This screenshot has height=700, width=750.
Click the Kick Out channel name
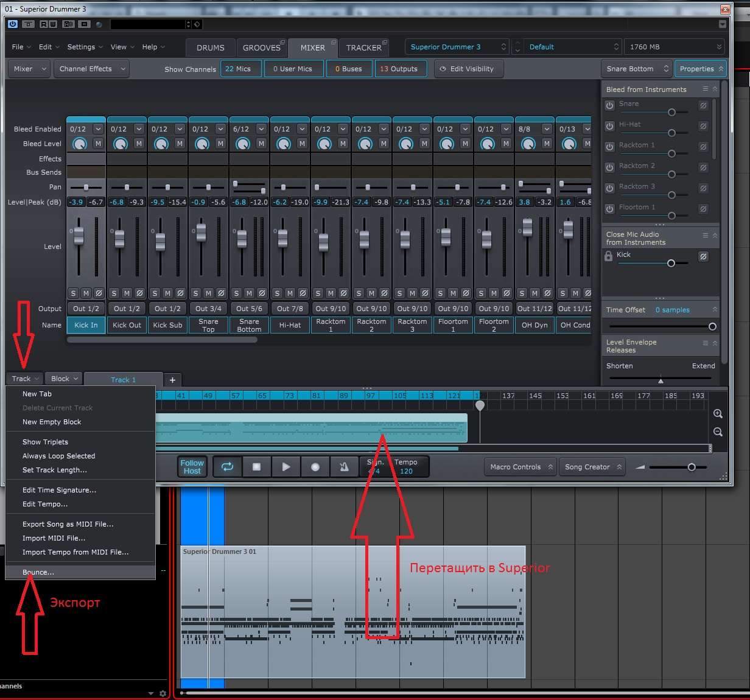[x=127, y=325]
